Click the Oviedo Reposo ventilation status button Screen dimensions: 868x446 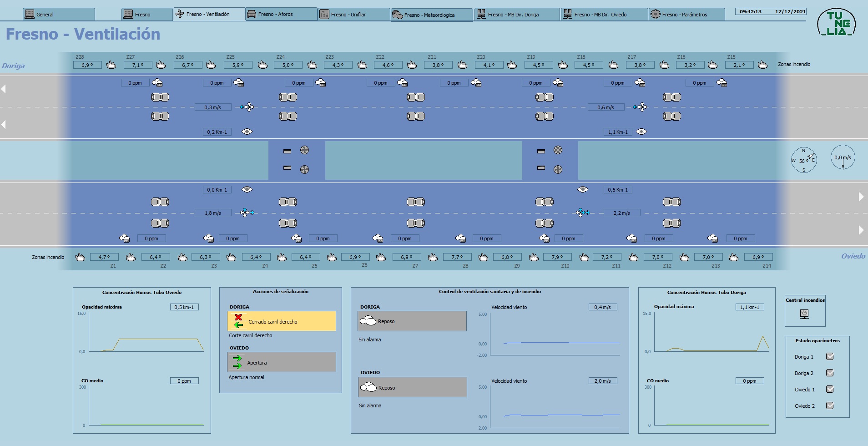click(x=412, y=387)
